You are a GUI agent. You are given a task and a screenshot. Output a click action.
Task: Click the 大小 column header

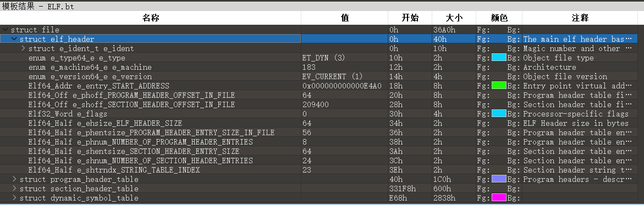tap(454, 18)
